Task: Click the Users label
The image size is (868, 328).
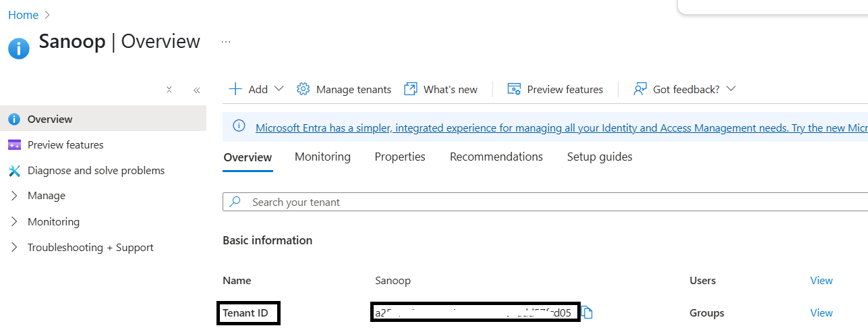Action: click(x=703, y=280)
